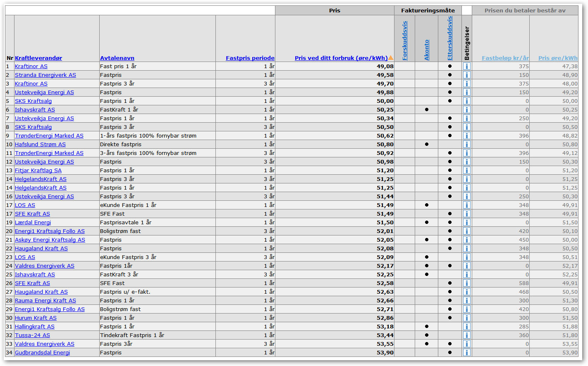Open the Hurum Kraft AS supplier link
Screen dimensions: 588x366
pos(36,318)
